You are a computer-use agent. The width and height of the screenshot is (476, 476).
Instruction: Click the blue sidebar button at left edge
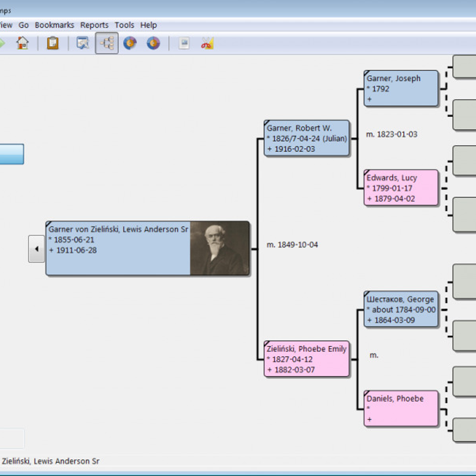point(12,154)
